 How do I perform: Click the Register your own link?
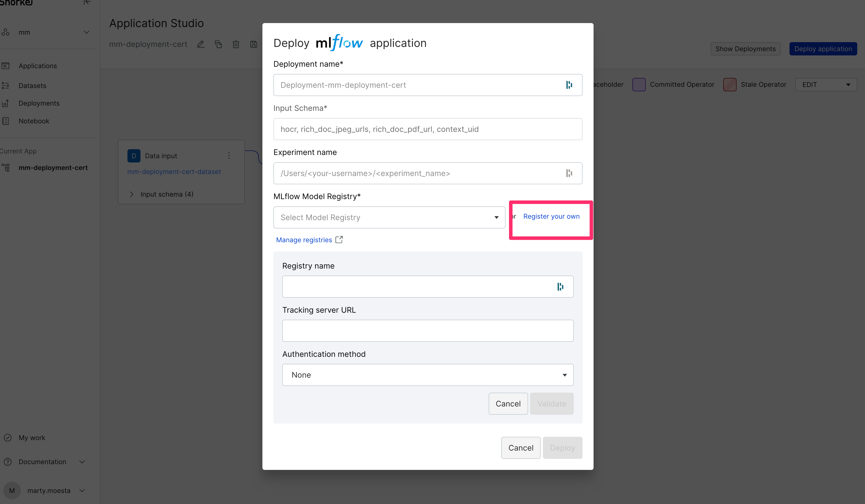[x=551, y=216]
